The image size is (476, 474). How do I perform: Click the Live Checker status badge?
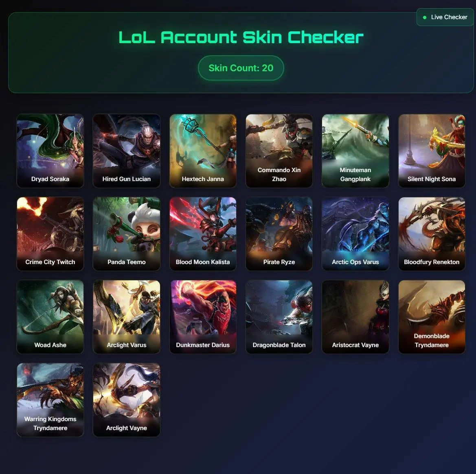445,17
